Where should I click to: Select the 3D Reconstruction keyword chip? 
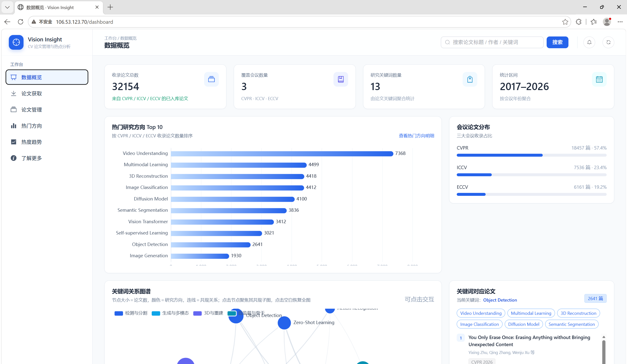tap(578, 313)
